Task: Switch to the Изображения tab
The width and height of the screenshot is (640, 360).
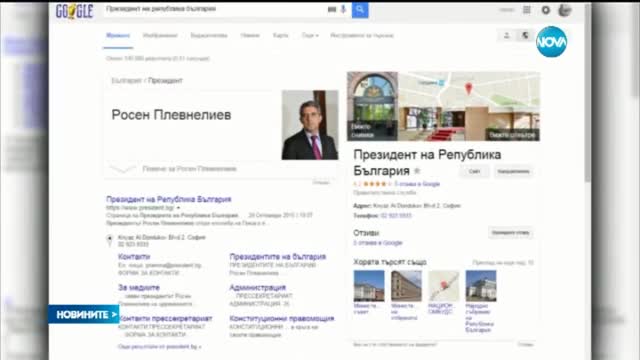Action: [x=160, y=36]
